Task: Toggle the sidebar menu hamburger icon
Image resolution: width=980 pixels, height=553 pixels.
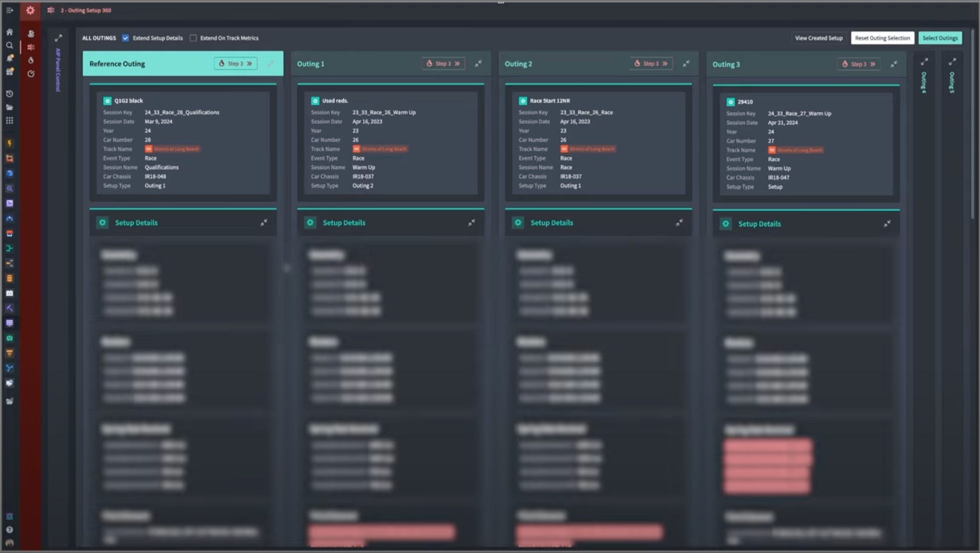Action: click(x=10, y=10)
